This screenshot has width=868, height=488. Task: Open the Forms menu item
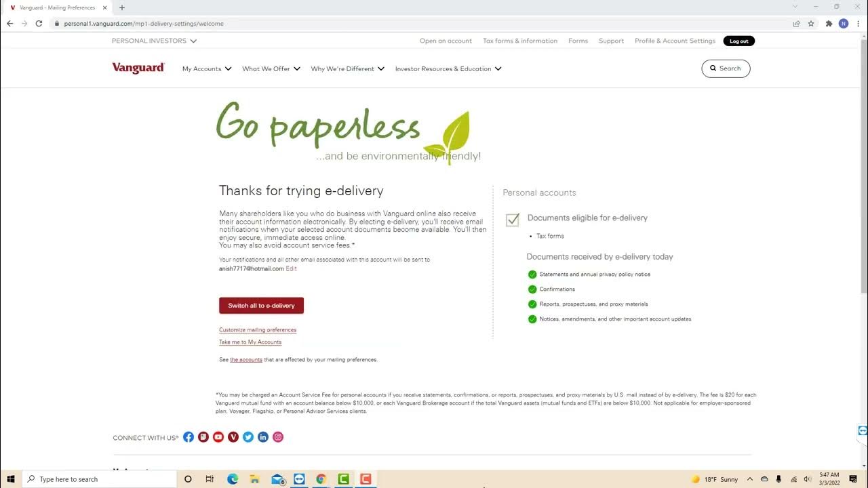pos(578,41)
